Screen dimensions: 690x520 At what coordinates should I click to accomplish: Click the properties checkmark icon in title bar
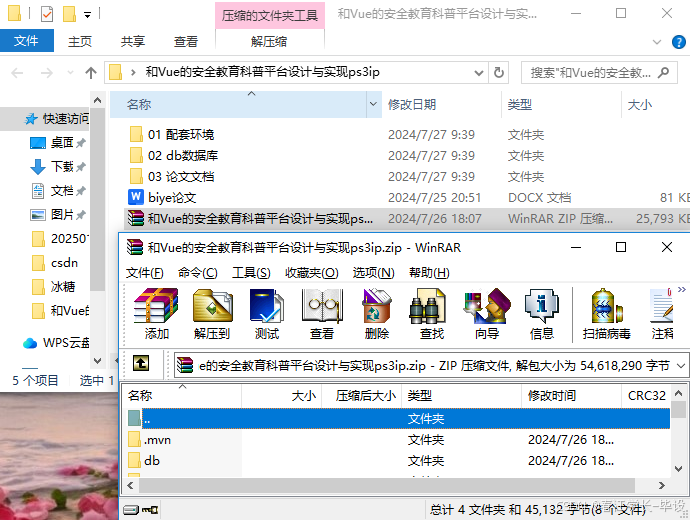coord(47,14)
